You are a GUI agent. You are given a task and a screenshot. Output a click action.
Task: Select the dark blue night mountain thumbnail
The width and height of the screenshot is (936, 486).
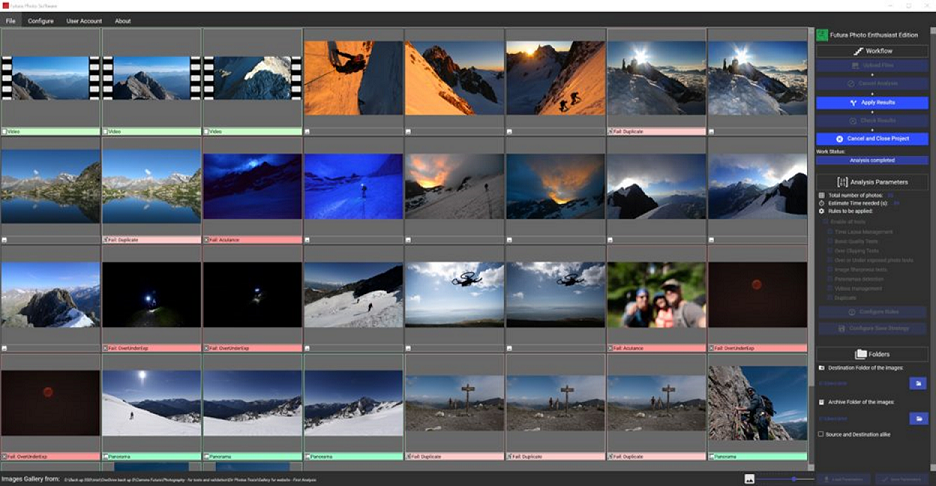click(252, 187)
